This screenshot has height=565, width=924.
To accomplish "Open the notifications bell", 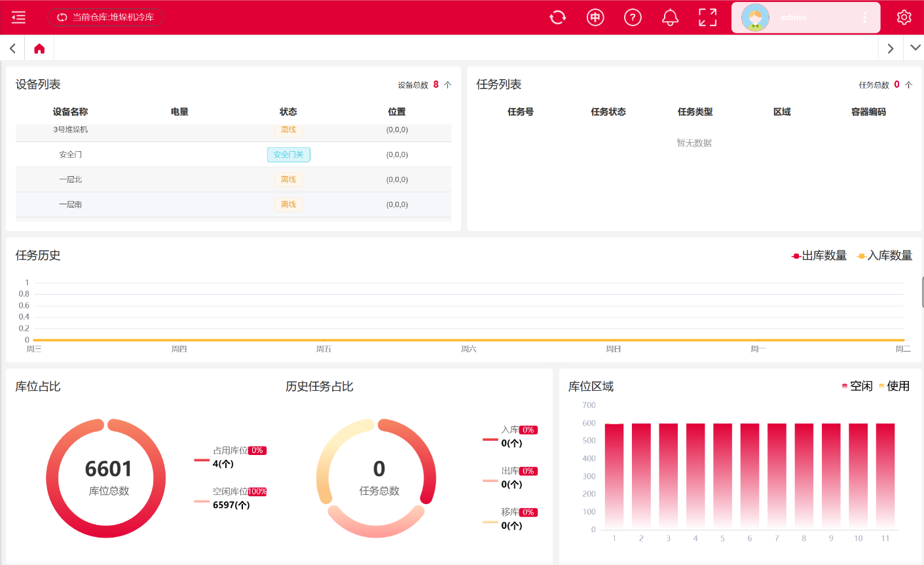I will pos(670,18).
